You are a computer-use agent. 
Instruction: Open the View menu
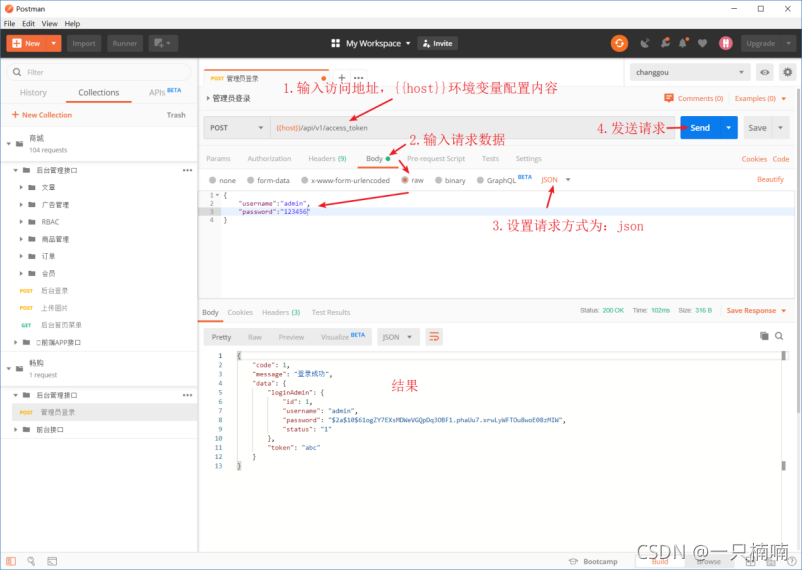click(49, 24)
